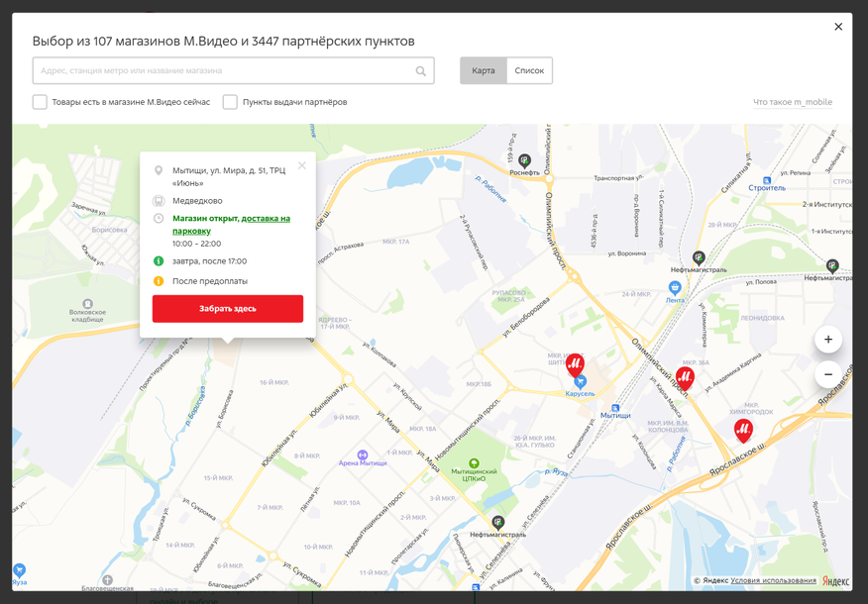The width and height of the screenshot is (868, 604).
Task: Click the Роснефть gas station marker
Action: pos(524,161)
